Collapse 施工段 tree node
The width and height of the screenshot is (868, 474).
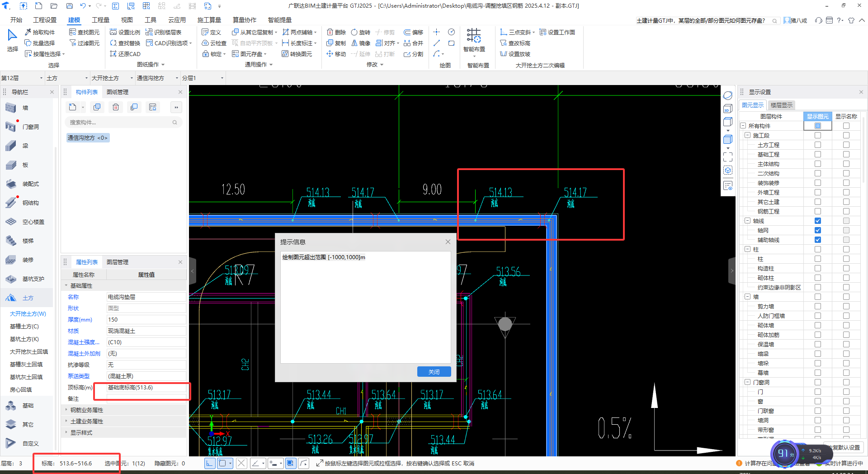747,135
